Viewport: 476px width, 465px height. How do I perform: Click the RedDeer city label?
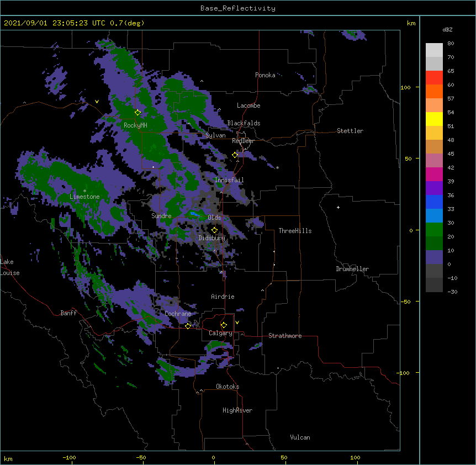tap(243, 141)
